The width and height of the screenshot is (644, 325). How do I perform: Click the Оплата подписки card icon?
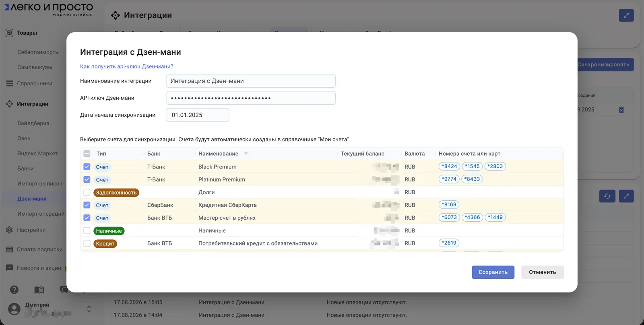[9, 249]
